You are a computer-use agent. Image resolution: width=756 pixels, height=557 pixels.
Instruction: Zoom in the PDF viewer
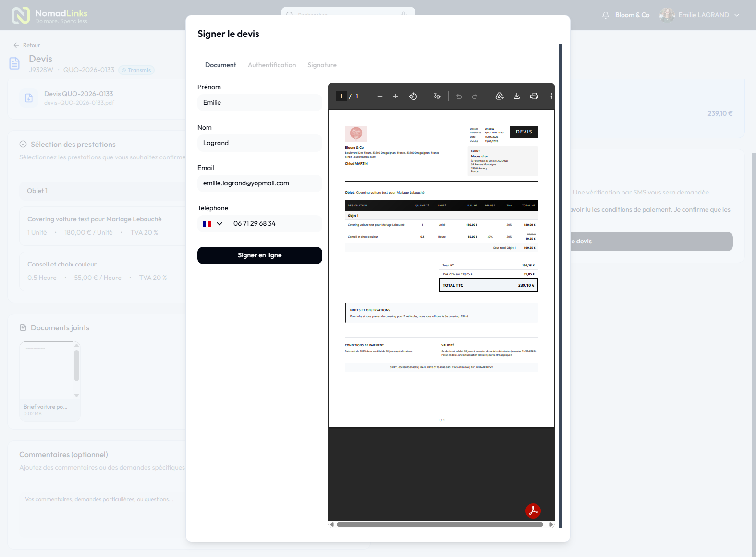point(395,96)
